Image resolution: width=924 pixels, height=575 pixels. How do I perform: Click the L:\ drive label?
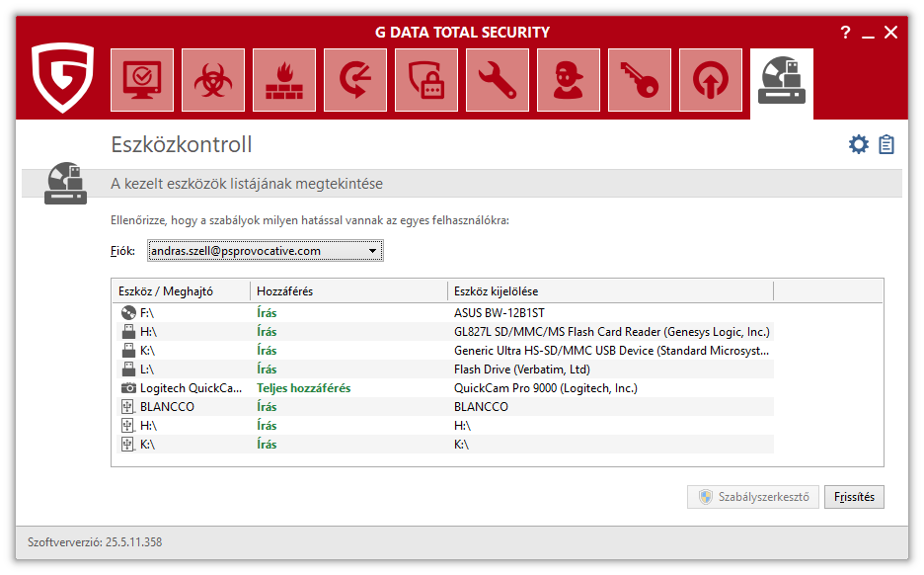[147, 370]
